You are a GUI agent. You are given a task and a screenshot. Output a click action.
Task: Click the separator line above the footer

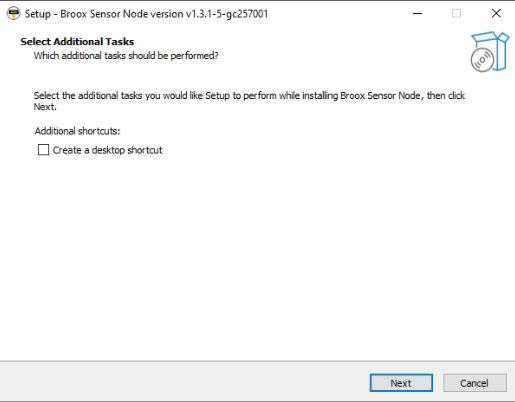(x=257, y=361)
